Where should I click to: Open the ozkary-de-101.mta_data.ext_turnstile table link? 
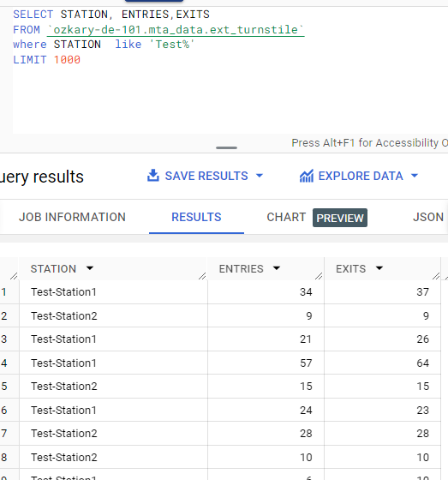tap(176, 30)
